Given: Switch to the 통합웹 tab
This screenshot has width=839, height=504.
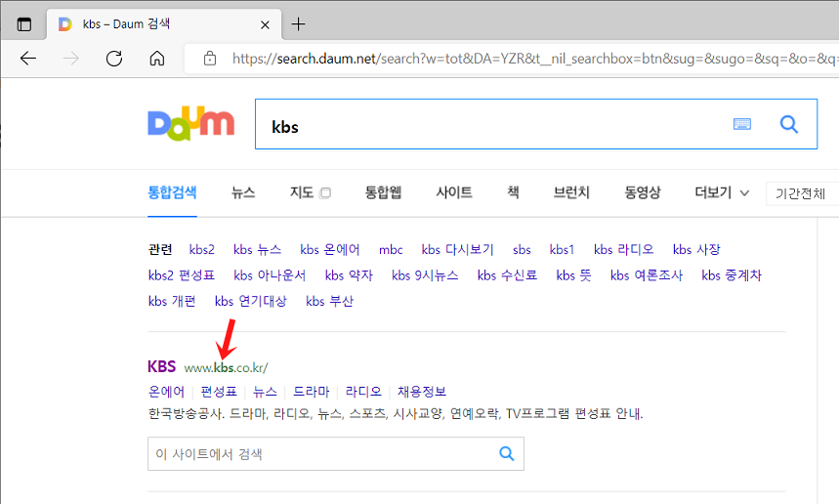Looking at the screenshot, I should pyautogui.click(x=383, y=192).
